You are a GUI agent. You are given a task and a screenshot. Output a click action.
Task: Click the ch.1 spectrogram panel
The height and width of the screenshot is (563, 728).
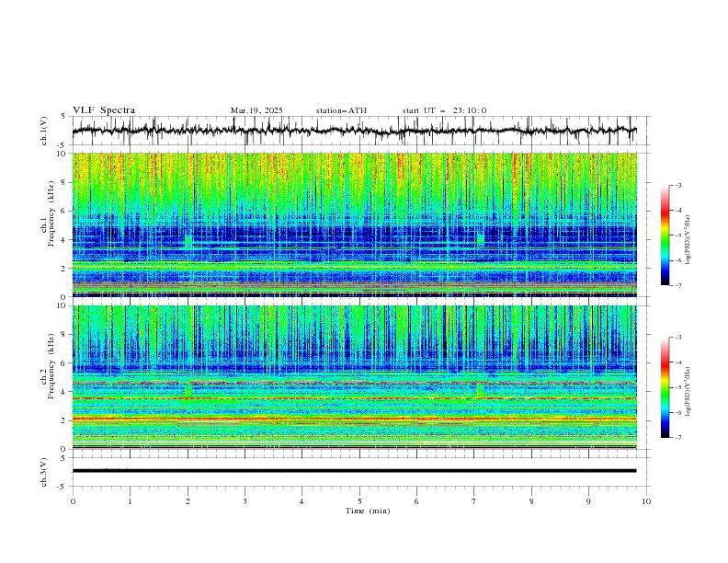[355, 224]
